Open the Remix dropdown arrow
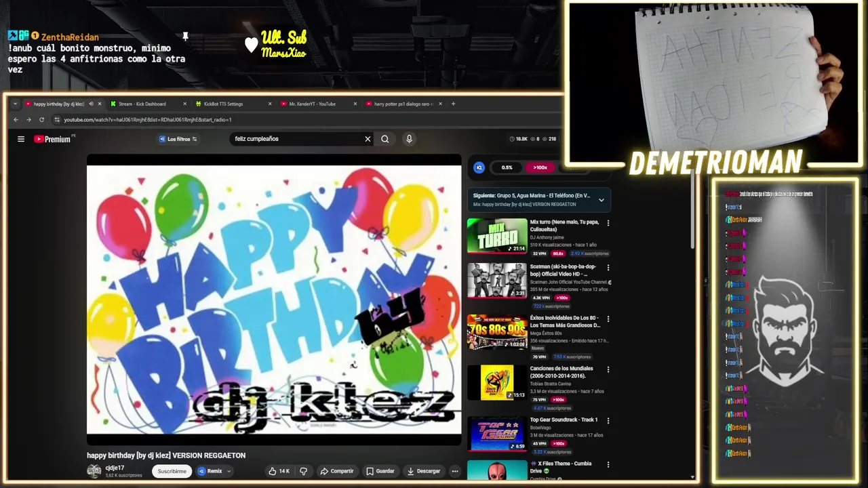Viewport: 868px width, 488px height. tap(229, 471)
